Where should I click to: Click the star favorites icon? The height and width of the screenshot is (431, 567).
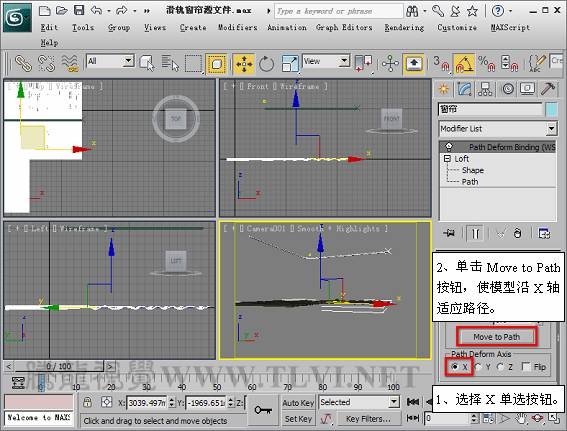click(472, 11)
